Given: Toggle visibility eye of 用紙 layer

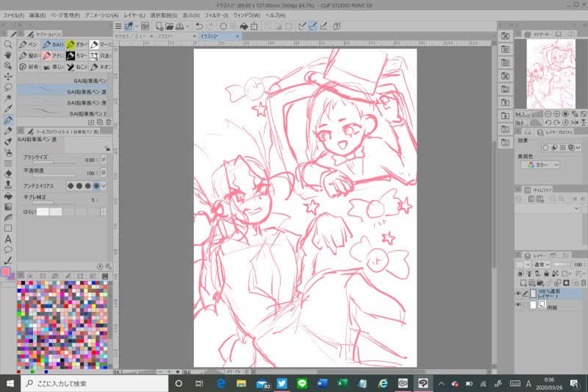Looking at the screenshot, I should coord(518,305).
